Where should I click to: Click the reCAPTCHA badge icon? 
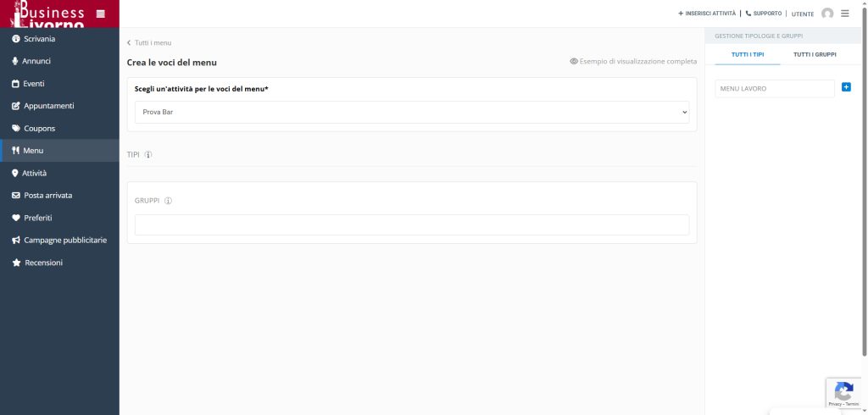(843, 391)
